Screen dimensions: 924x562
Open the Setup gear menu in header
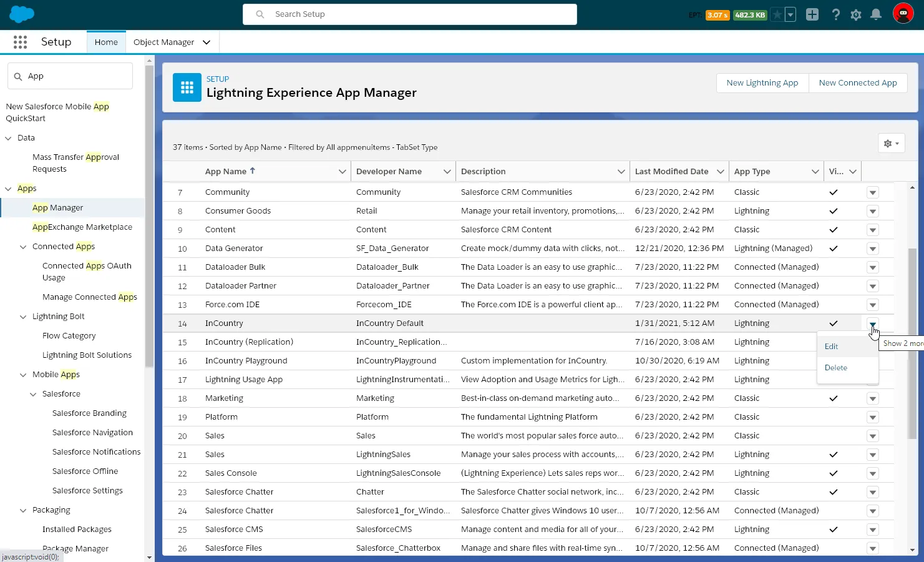point(855,14)
